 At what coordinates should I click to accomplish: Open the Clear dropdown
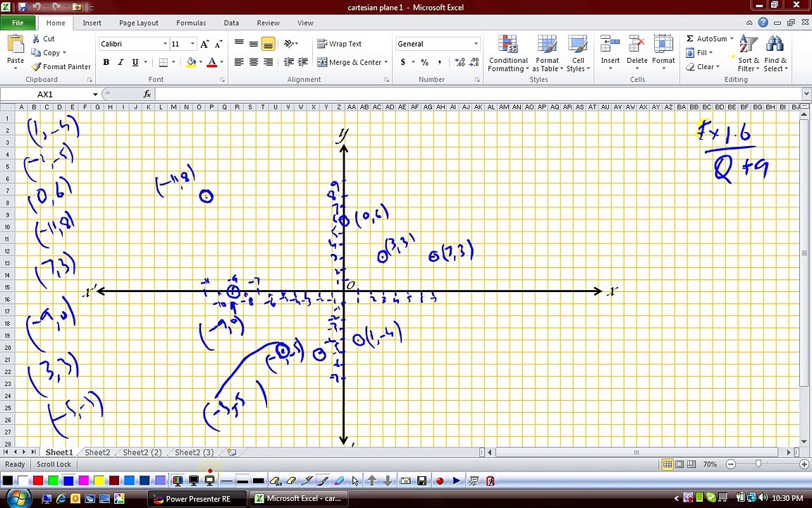(703, 67)
